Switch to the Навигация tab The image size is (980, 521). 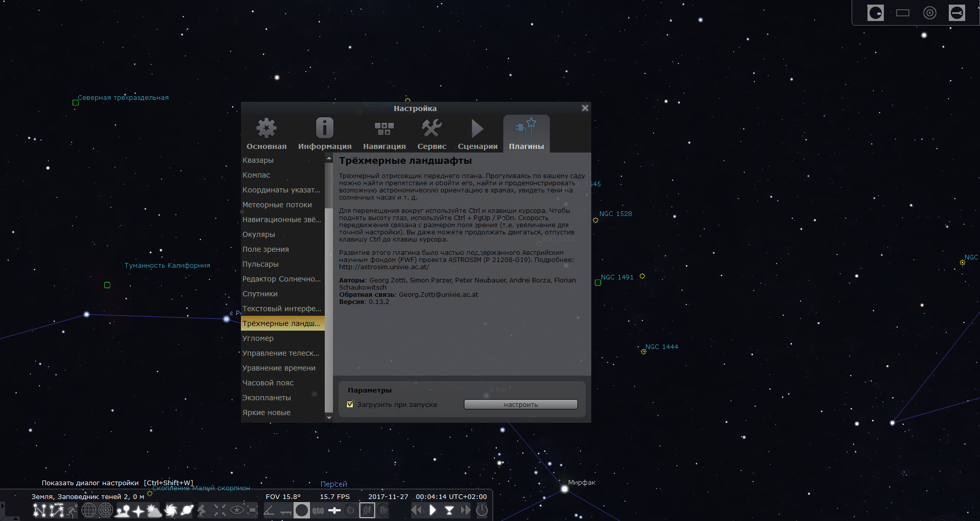(x=384, y=134)
